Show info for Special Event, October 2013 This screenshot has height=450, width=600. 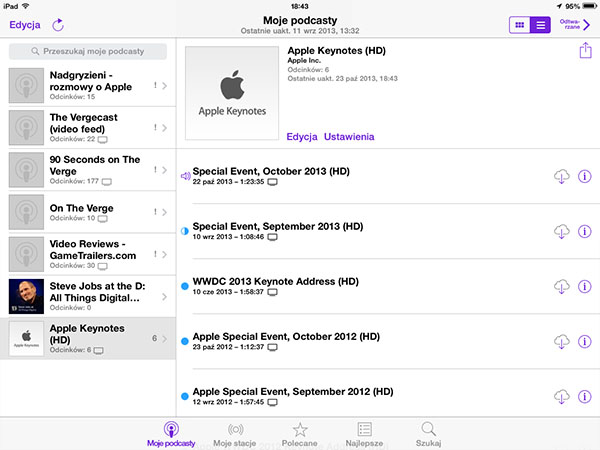[585, 176]
